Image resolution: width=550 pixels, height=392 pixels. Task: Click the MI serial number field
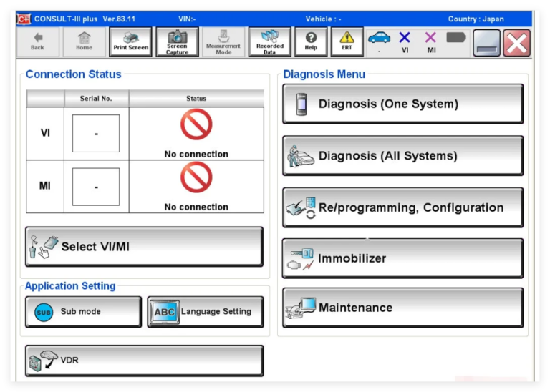pyautogui.click(x=96, y=187)
